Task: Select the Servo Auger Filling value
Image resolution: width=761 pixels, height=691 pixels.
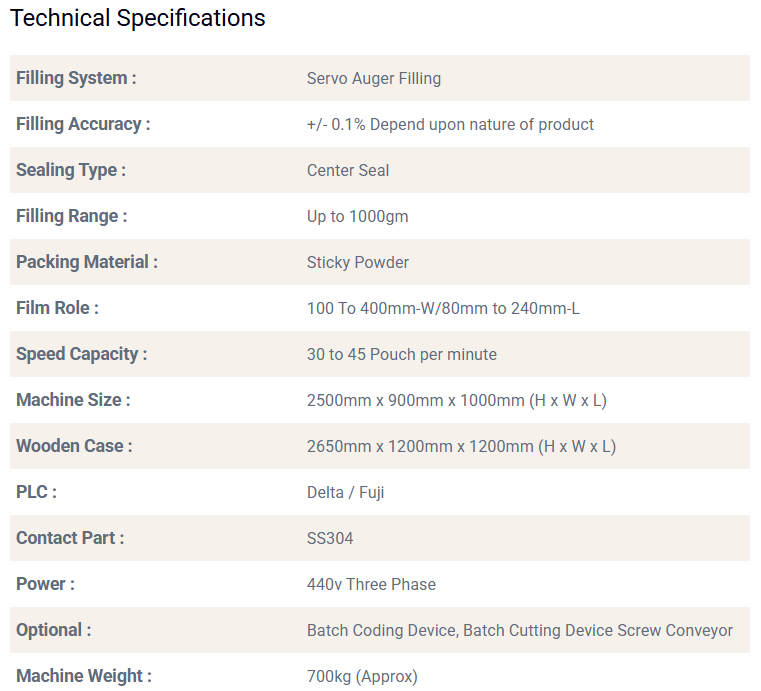Action: (x=374, y=78)
